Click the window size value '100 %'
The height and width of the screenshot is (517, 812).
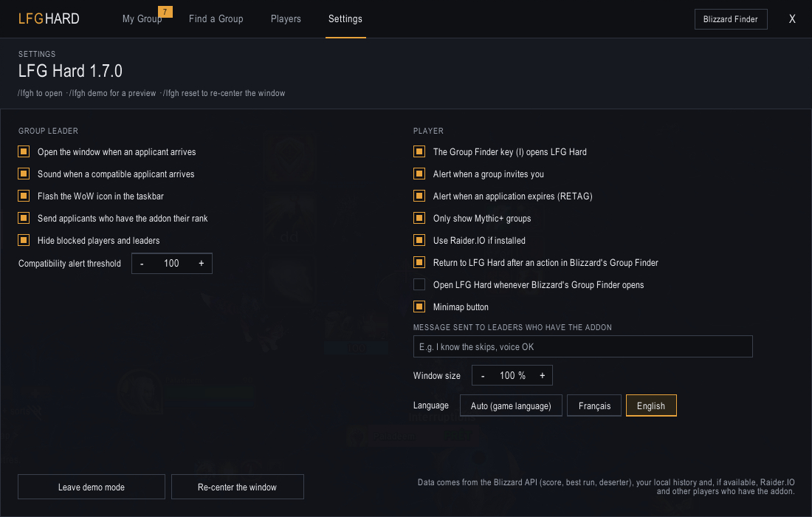(x=513, y=376)
